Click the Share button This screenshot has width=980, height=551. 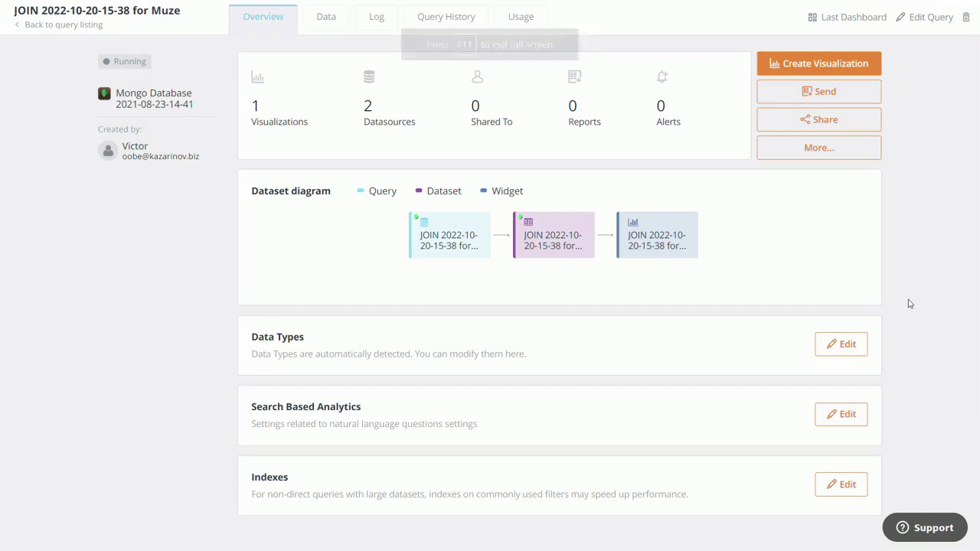[818, 119]
